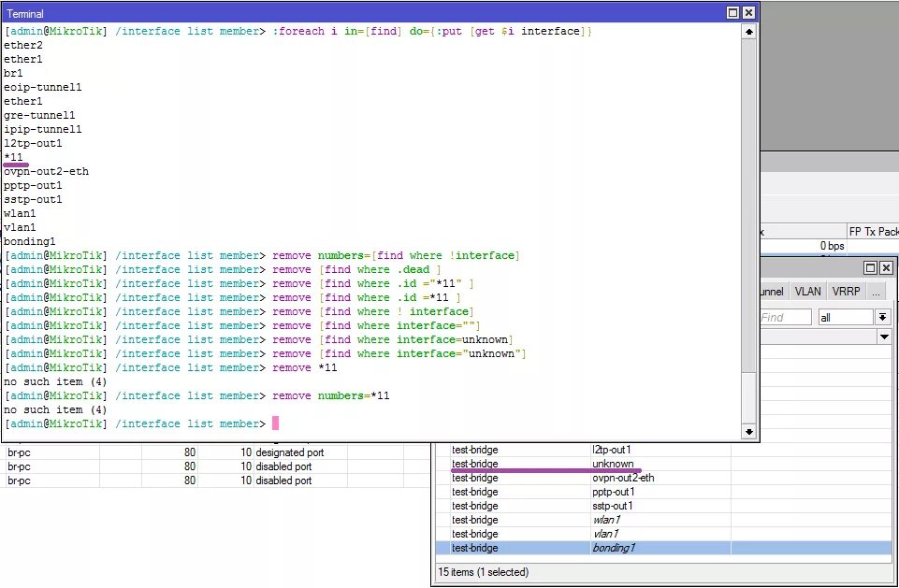Close the interface list window
This screenshot has height=588, width=899.
tap(887, 267)
